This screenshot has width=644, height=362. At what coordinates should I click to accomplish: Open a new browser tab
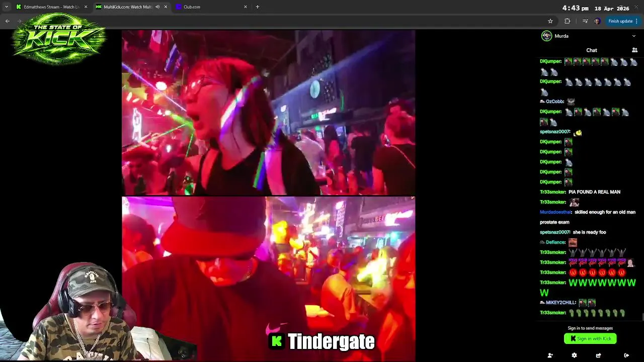click(258, 7)
